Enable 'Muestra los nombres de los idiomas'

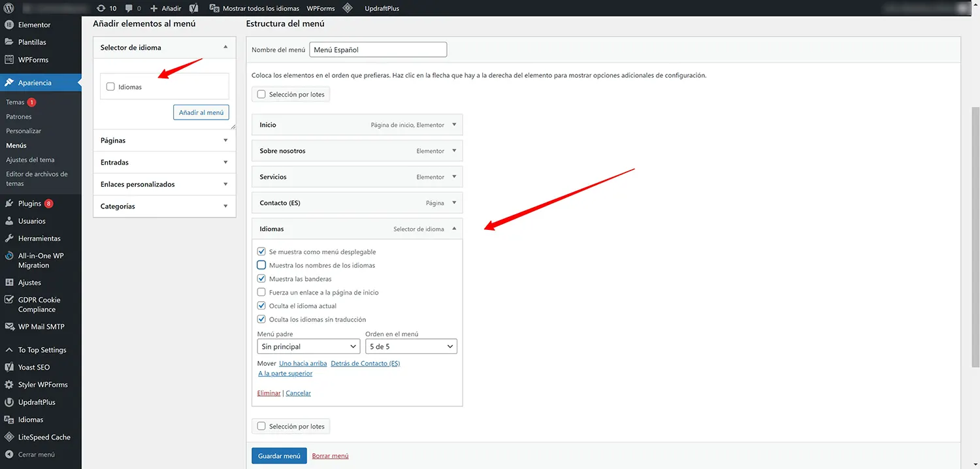pos(261,265)
